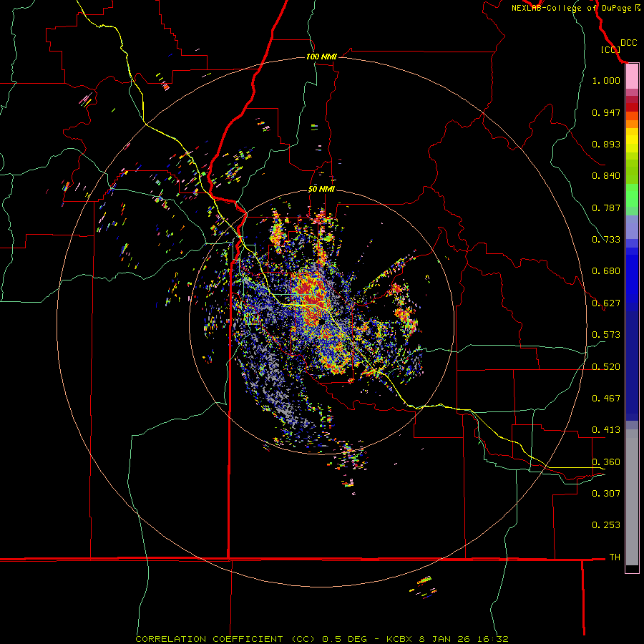The height and width of the screenshot is (644, 644).
Task: Click the KCBX station ID in the caption
Action: 399,639
